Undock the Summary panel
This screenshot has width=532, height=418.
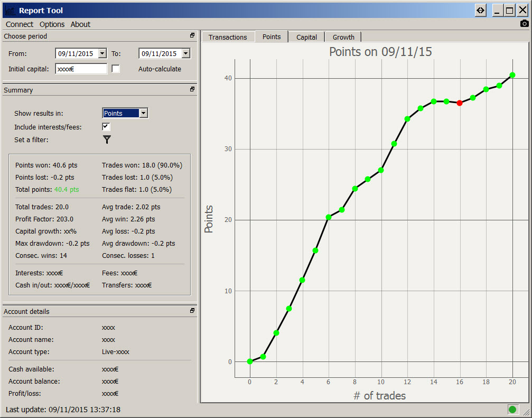[192, 90]
